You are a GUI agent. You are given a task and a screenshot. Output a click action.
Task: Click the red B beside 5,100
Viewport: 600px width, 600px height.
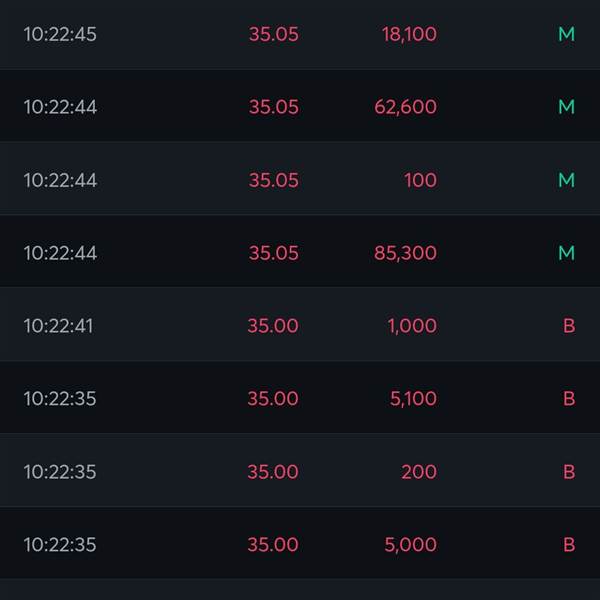coord(569,399)
